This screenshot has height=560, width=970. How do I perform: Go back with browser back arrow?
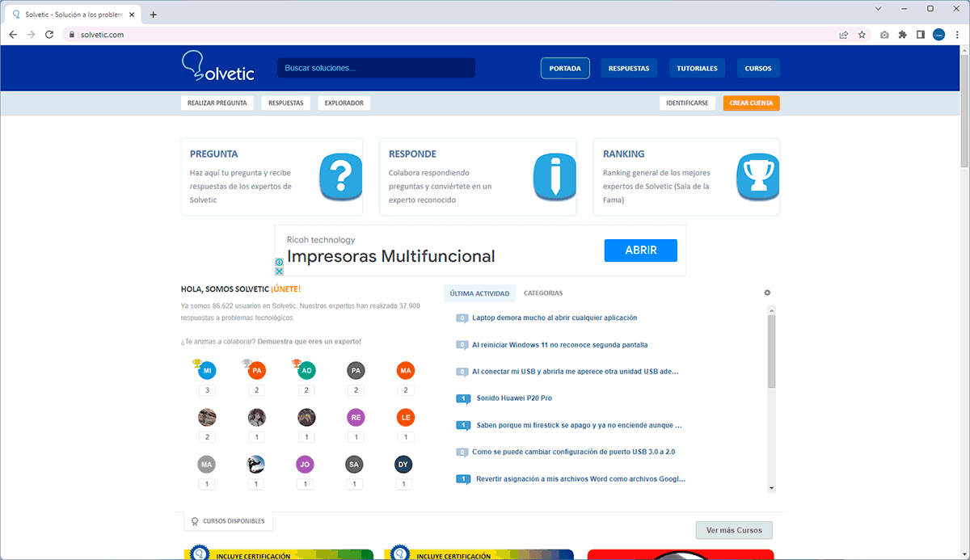(13, 35)
